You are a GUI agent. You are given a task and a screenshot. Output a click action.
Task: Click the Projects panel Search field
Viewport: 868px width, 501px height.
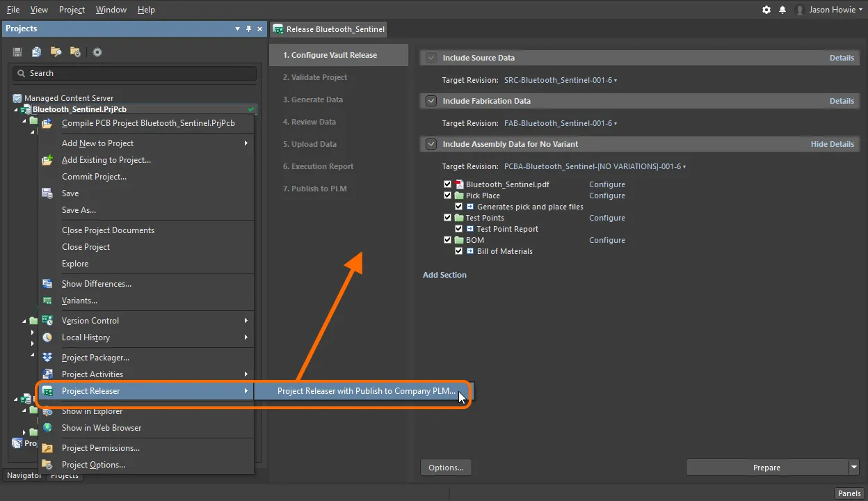[134, 73]
